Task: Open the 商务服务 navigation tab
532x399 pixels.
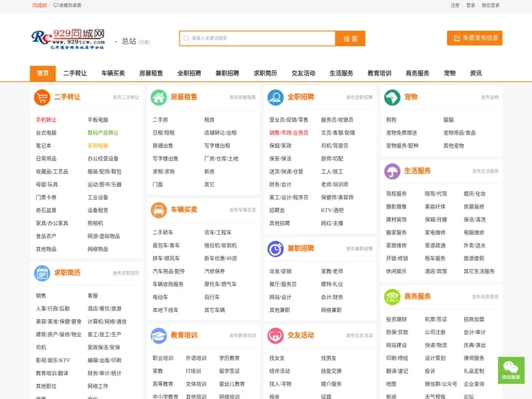Action: coord(417,73)
